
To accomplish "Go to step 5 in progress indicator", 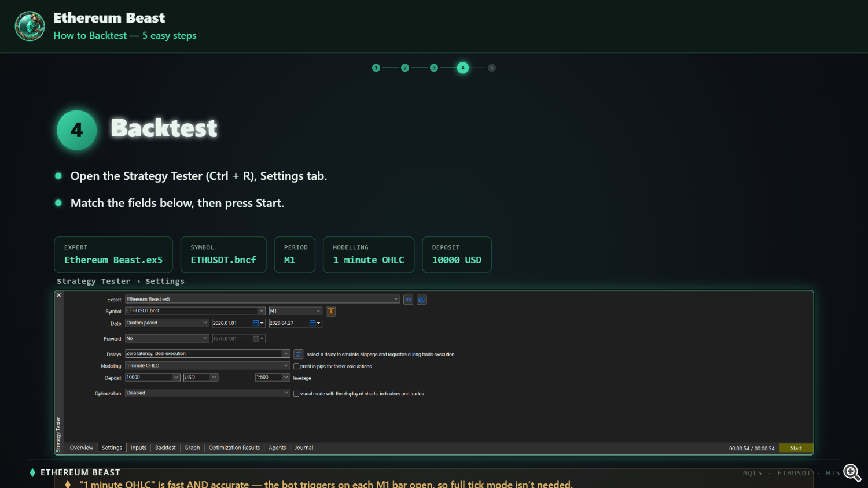I will 492,68.
